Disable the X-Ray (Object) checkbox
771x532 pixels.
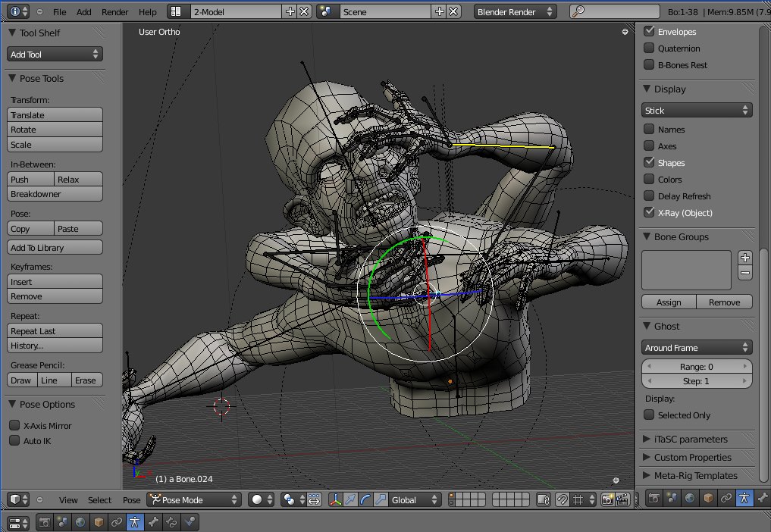(649, 213)
